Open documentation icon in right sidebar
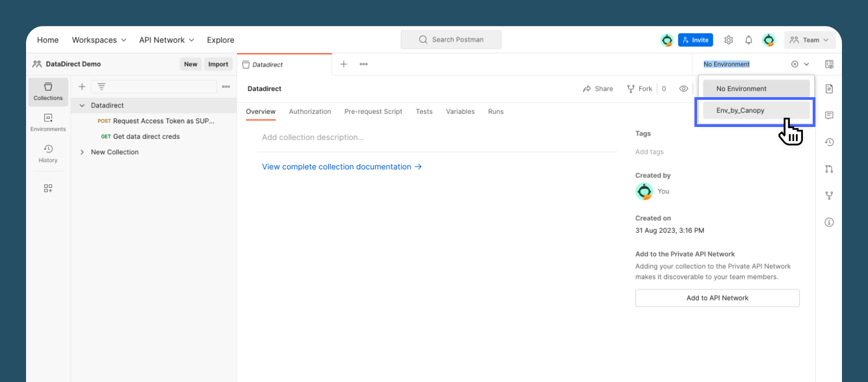Viewport: 868px width, 382px height. coord(829,88)
